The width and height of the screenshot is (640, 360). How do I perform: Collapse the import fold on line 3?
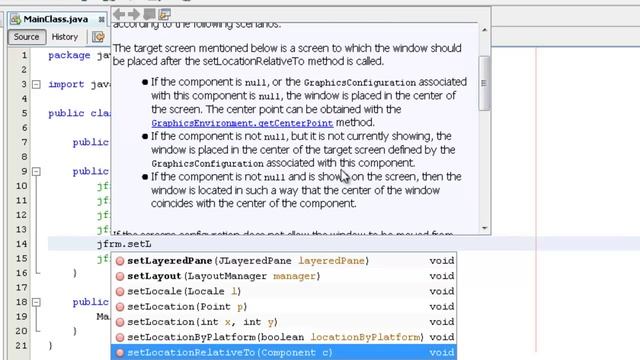click(x=36, y=84)
